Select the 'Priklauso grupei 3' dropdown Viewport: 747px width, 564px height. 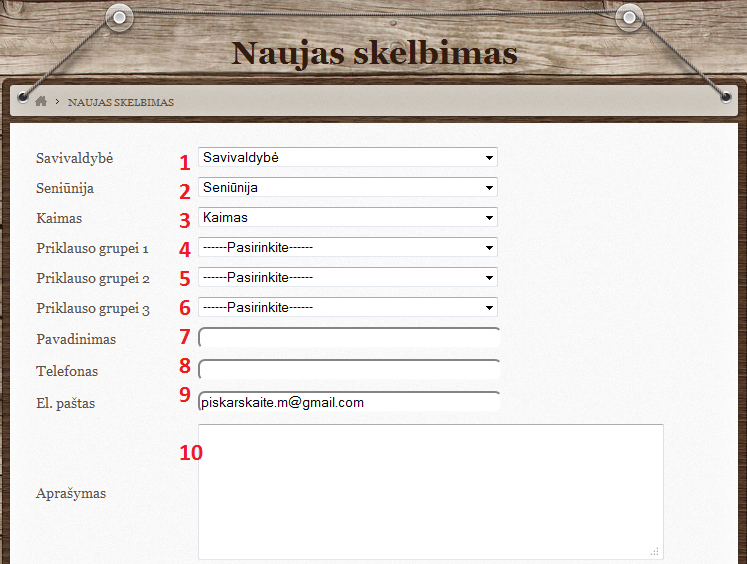coord(347,307)
